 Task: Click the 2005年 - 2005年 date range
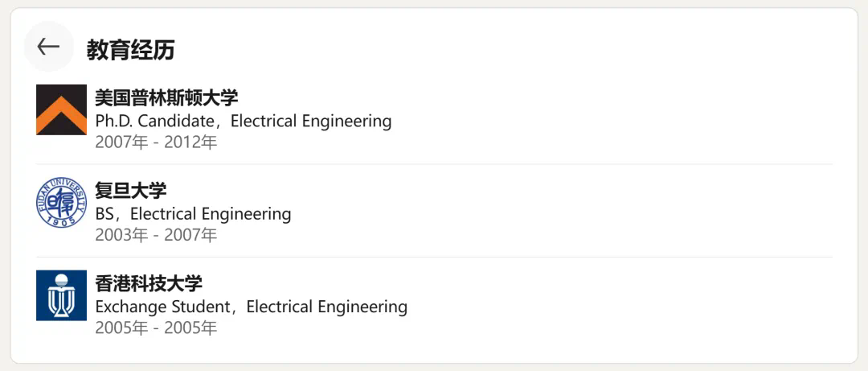tap(156, 328)
